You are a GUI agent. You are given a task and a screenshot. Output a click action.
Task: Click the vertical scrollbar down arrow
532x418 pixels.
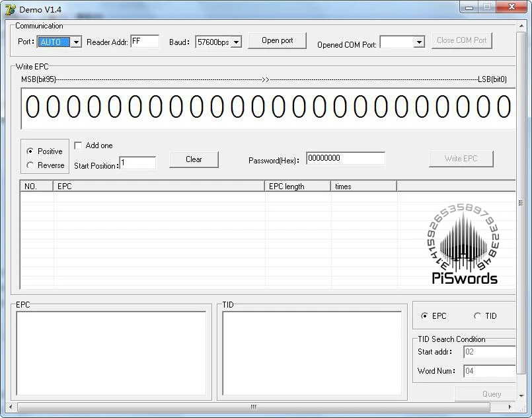(x=521, y=396)
